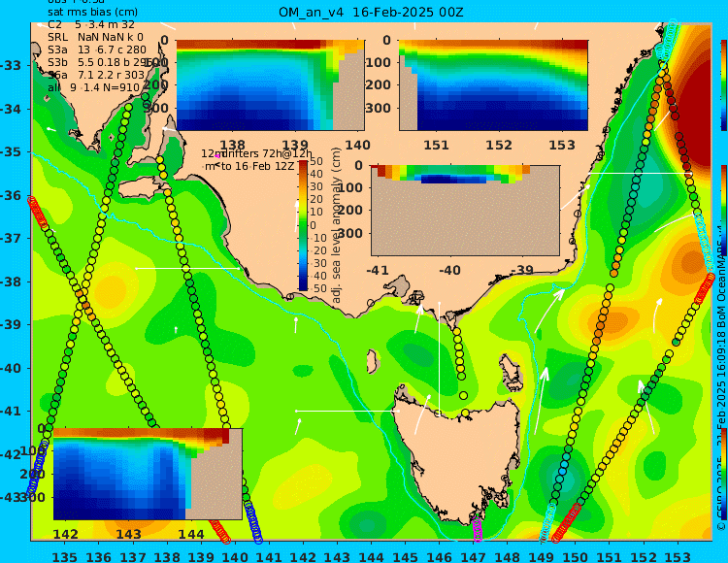Click the title 'OM_an_v4 16-Feb-2025 00Z'

pyautogui.click(x=371, y=12)
